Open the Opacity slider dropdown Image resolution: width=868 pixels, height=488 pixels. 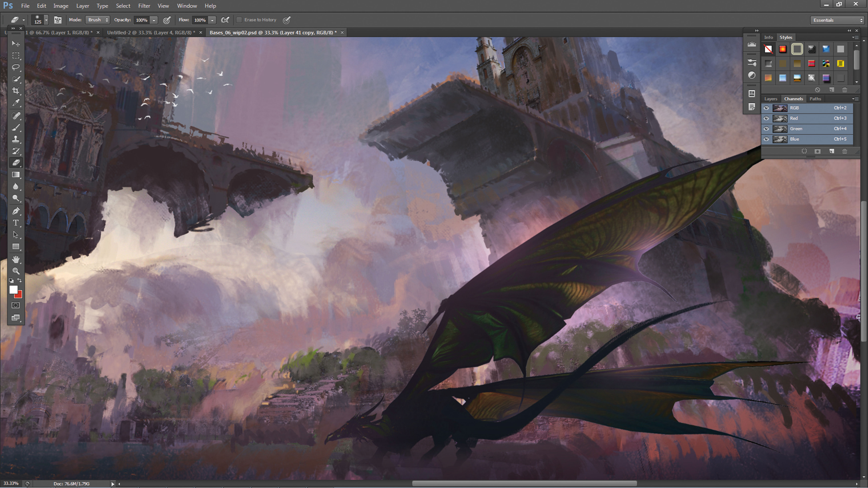coord(154,20)
